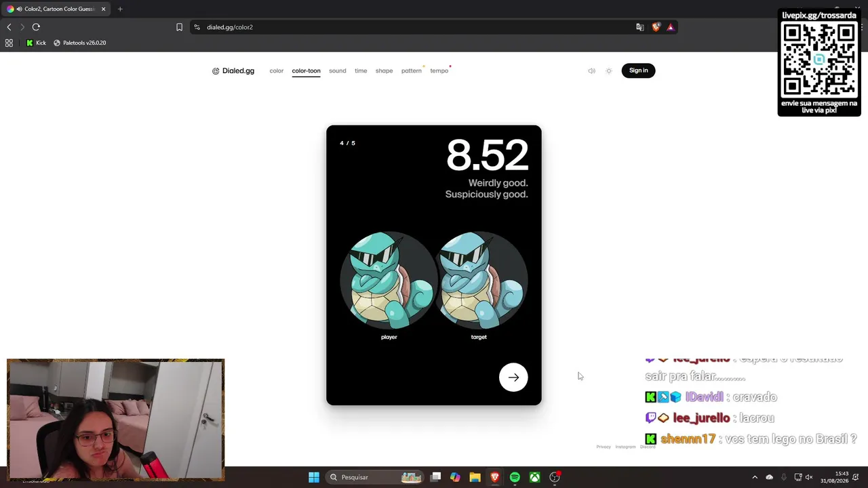Mute tab audio via tab speaker icon
Screen dimensions: 868x488
(x=19, y=9)
